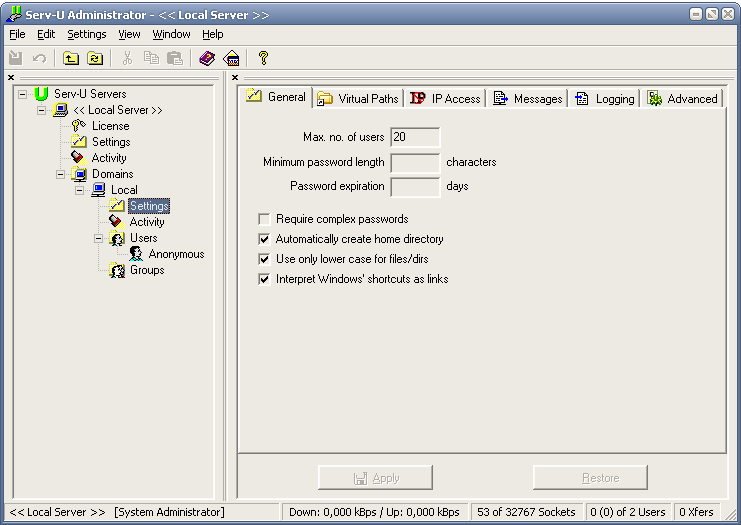The height and width of the screenshot is (525, 741).
Task: Select the highlighted Settings under Local
Action: click(x=149, y=206)
